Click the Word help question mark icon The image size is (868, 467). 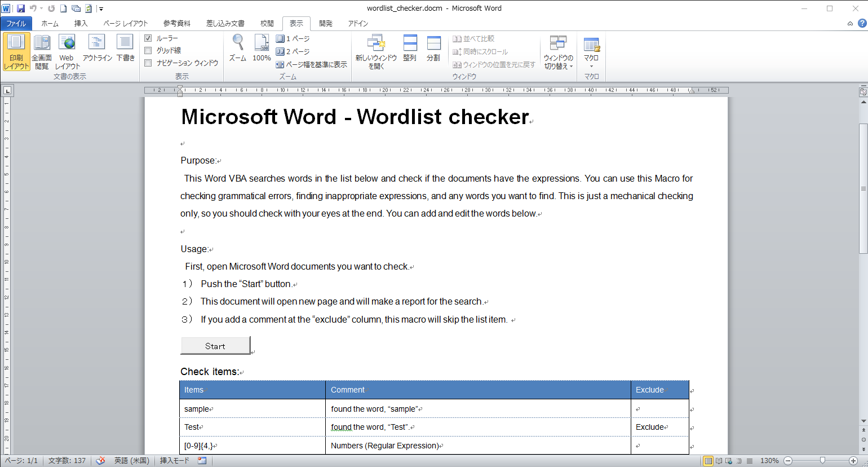(x=862, y=23)
